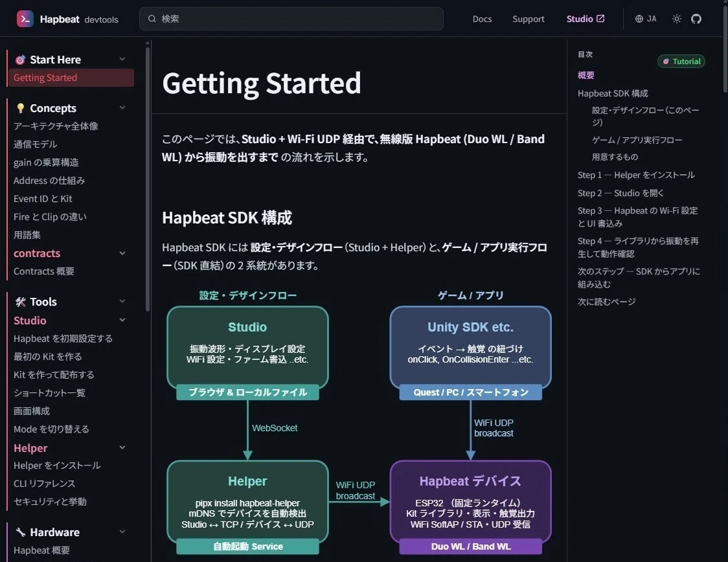This screenshot has height=562, width=728.
Task: Open the GitHub repository icon
Action: coord(696,19)
